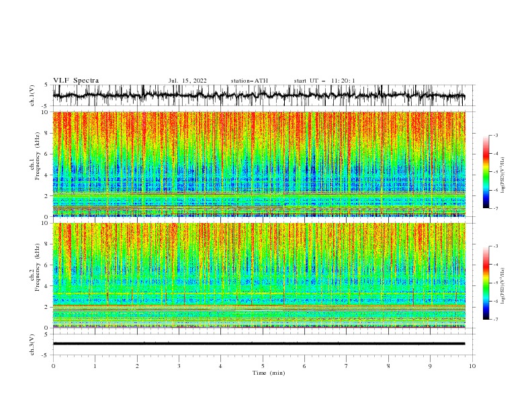Click the upper colorbar log(PSD)(V²/Hz) label
The height and width of the screenshot is (411, 532).
(503, 175)
